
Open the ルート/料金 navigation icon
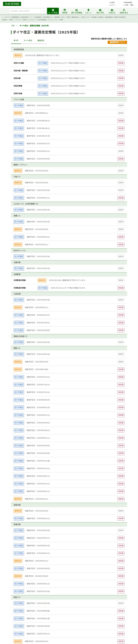(x=53, y=11)
